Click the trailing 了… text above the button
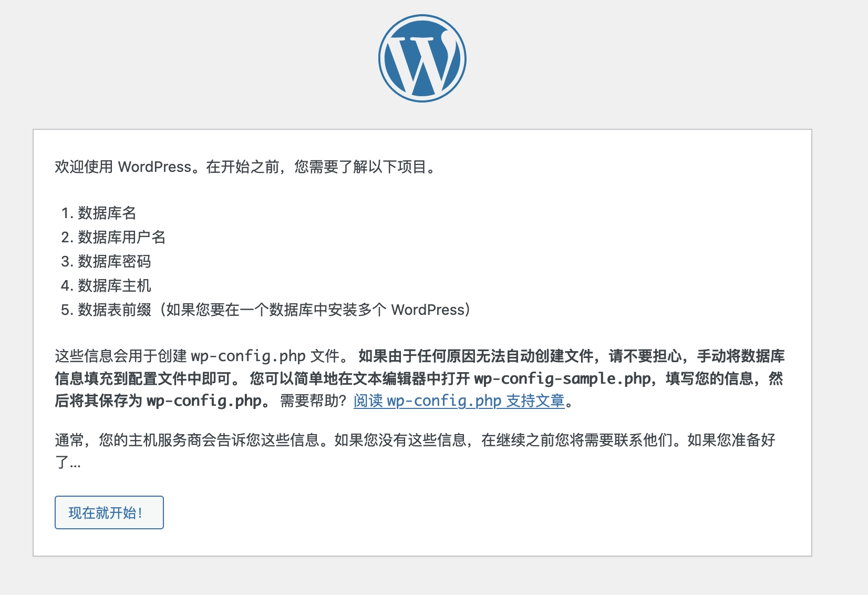 (x=68, y=463)
